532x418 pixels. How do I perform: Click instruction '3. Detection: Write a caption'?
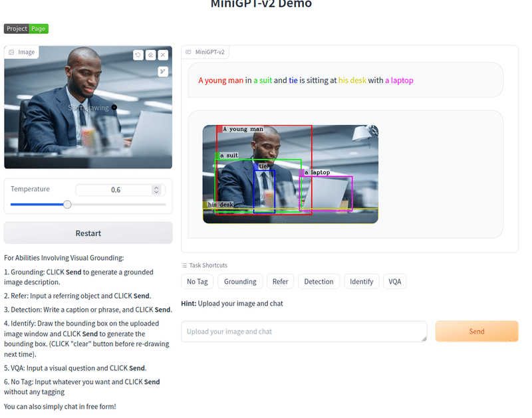tap(88, 310)
